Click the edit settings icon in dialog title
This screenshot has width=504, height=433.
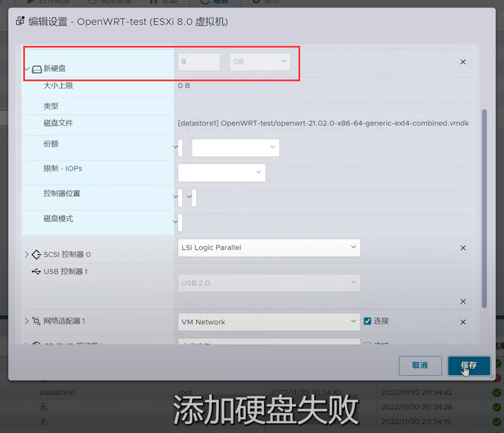tap(20, 21)
